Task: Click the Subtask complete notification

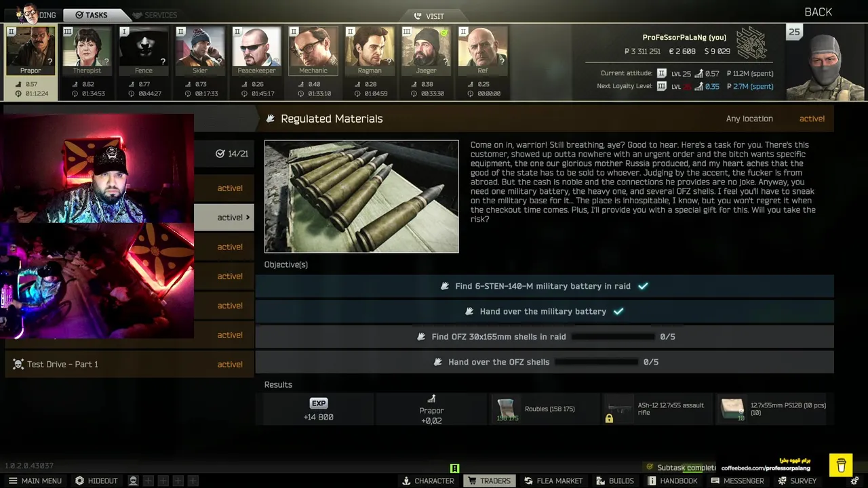Action: pos(681,468)
